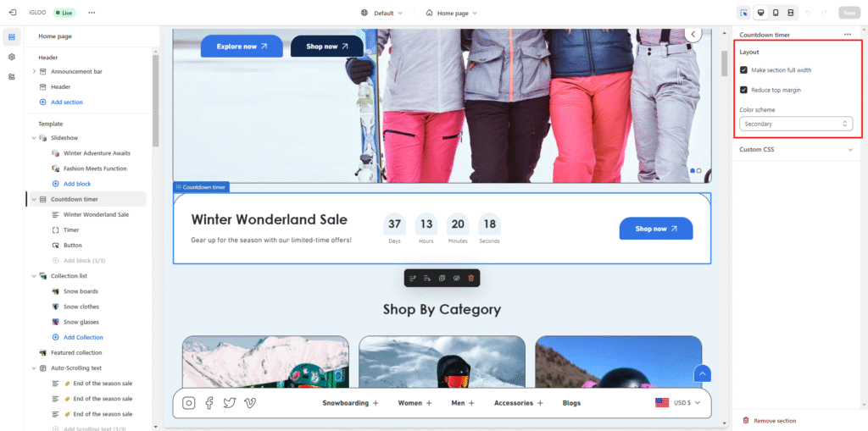868x431 pixels.
Task: Open the Home page template dropdown
Action: coord(451,13)
